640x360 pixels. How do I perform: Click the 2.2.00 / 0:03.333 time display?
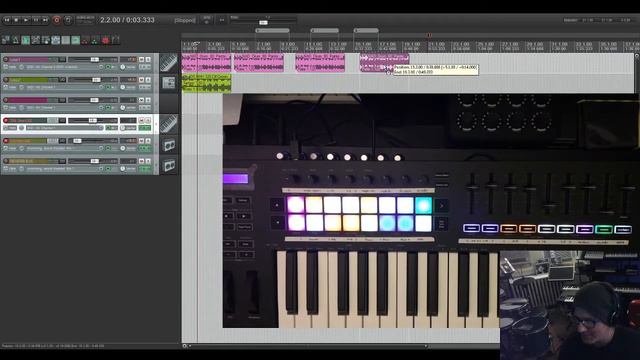point(127,20)
